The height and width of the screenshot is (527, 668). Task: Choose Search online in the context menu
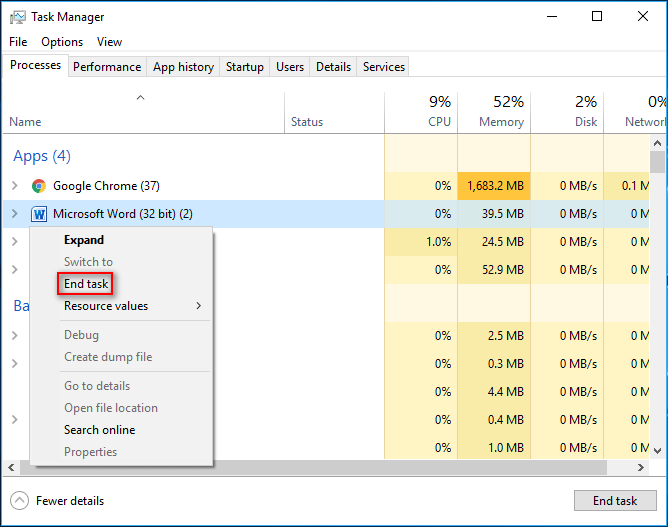coord(99,430)
